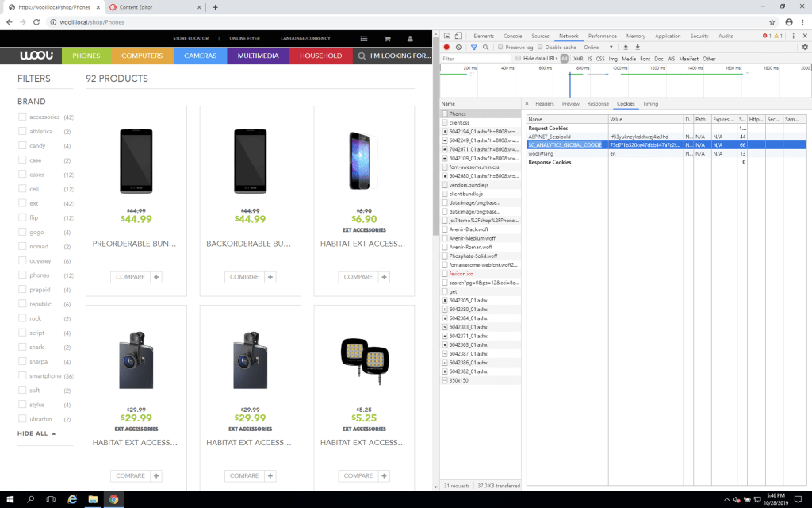Open the Console panel in DevTools
This screenshot has height=508, width=812.
[512, 36]
